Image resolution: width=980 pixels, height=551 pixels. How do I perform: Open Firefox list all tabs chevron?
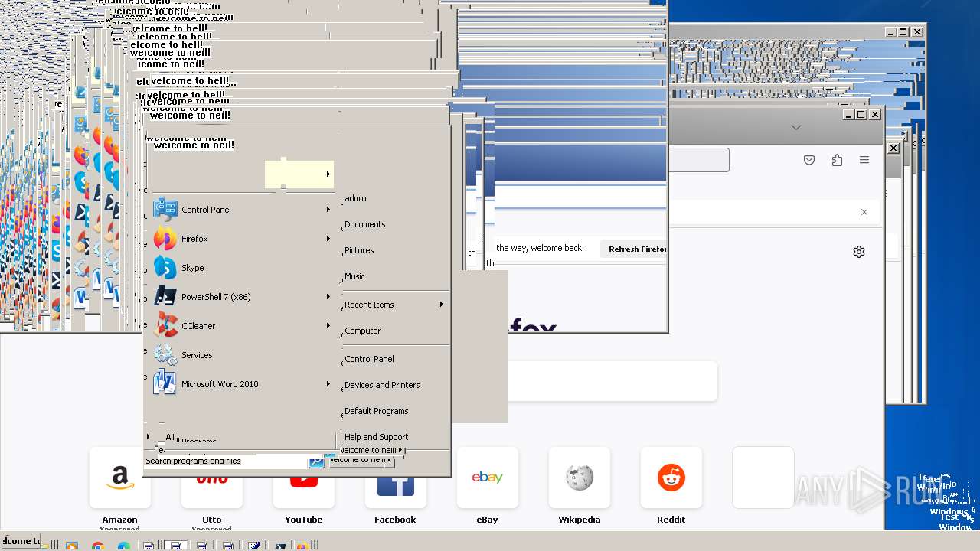point(796,128)
